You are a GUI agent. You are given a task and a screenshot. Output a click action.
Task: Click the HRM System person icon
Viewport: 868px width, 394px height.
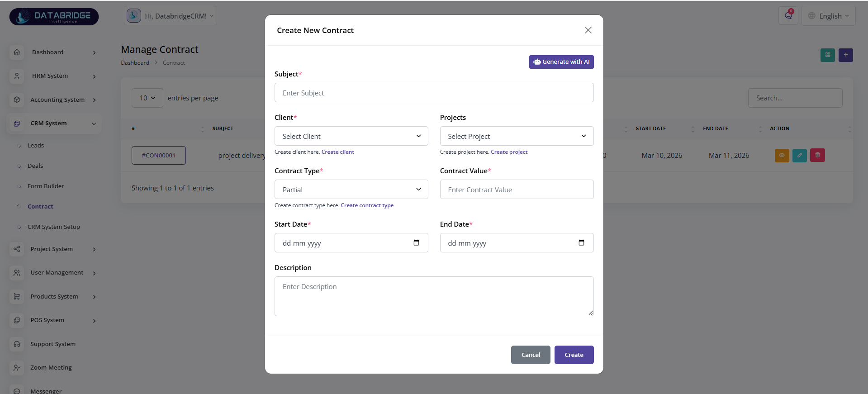coord(17,76)
